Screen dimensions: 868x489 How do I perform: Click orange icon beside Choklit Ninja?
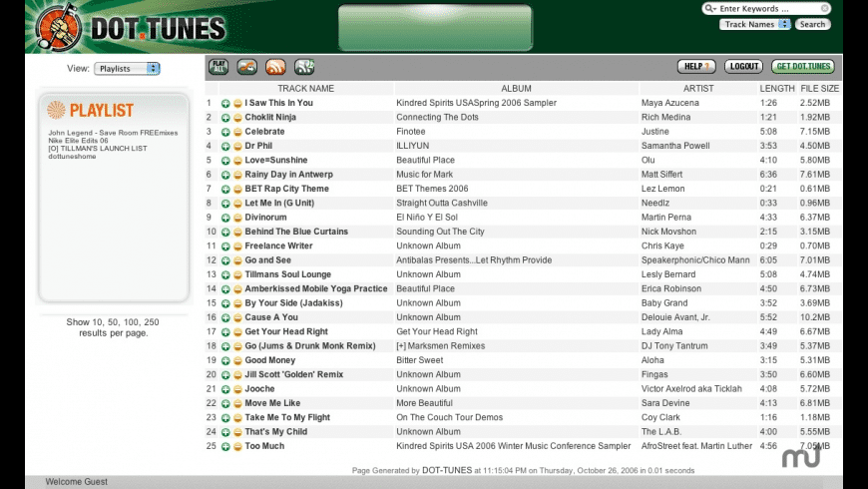point(237,118)
